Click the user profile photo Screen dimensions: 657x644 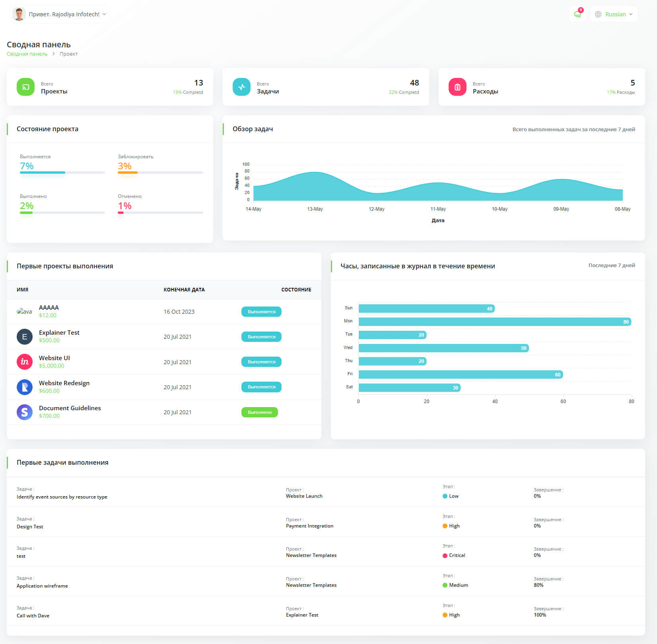(x=19, y=14)
